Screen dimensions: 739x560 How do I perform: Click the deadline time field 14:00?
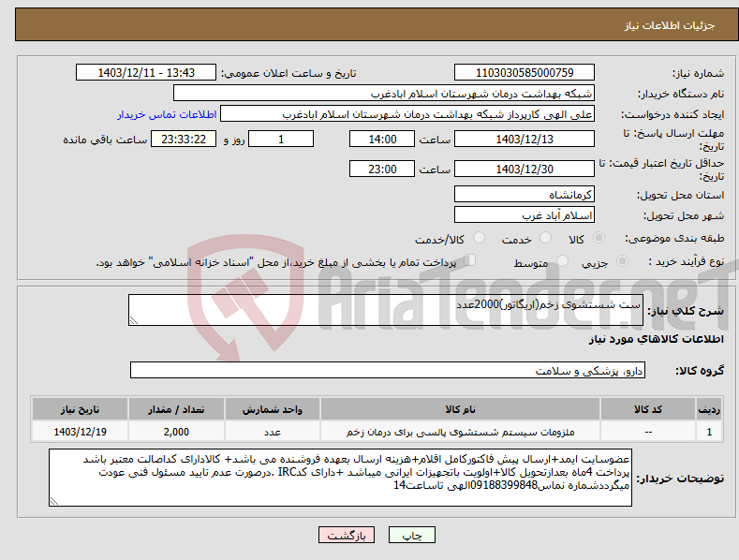[x=382, y=139]
